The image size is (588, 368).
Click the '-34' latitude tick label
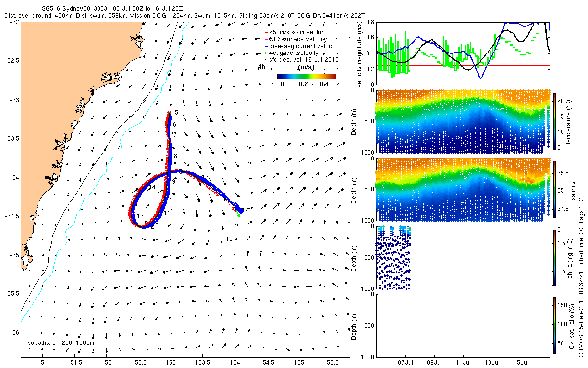(14, 177)
